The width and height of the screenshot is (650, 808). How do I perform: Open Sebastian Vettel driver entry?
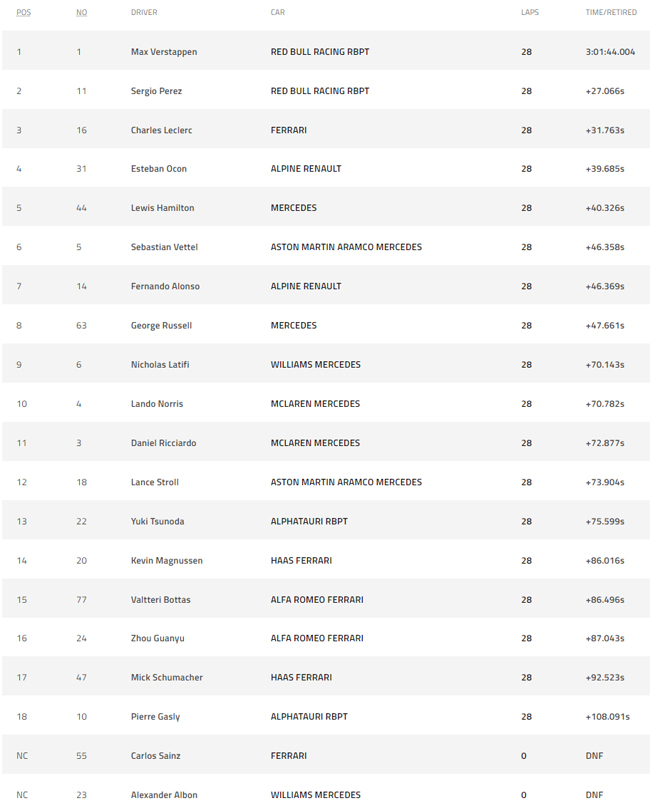pyautogui.click(x=164, y=247)
